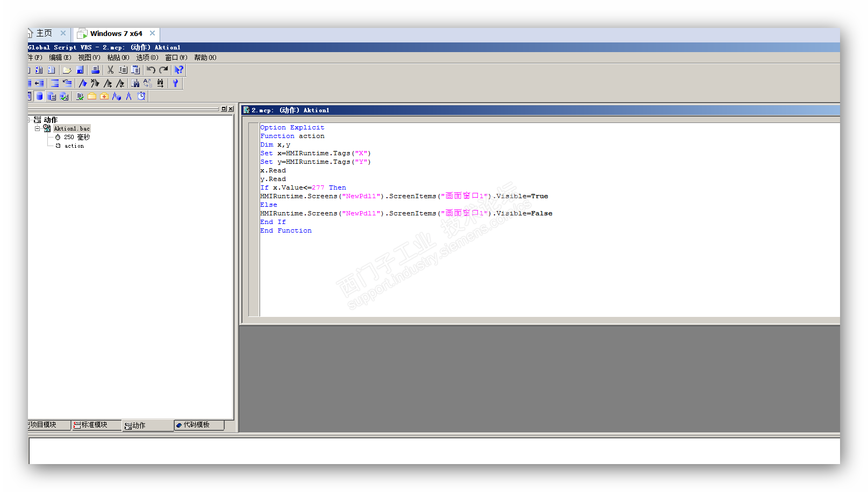This screenshot has width=868, height=492.
Task: Jump to the previous bookmark flag icon
Action: pyautogui.click(x=120, y=83)
